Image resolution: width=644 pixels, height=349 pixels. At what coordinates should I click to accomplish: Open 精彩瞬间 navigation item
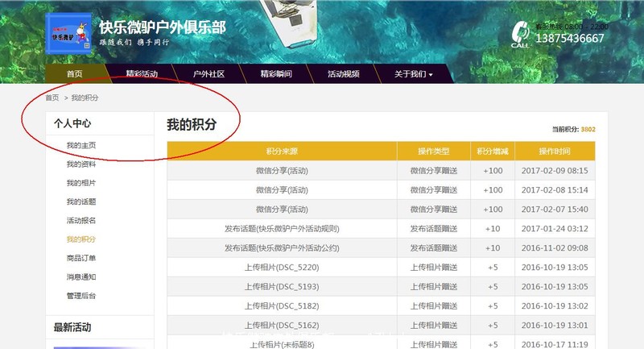(275, 74)
